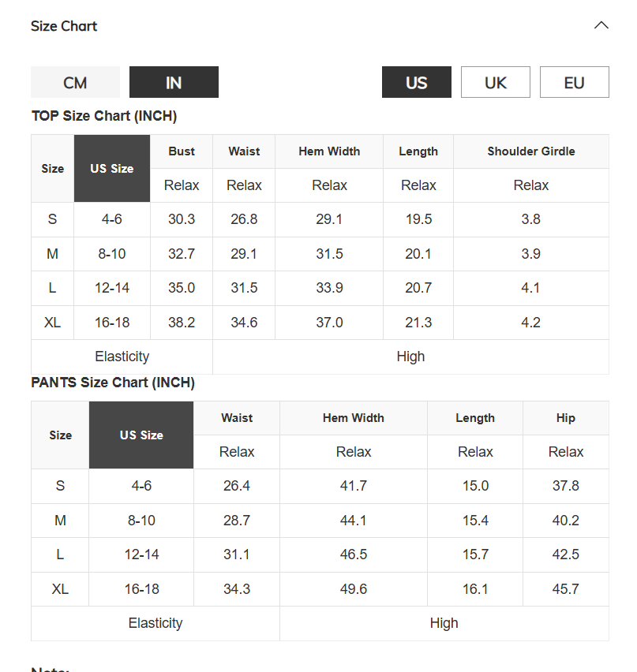Switch to UK sizing
This screenshot has width=637, height=672.
click(x=496, y=82)
